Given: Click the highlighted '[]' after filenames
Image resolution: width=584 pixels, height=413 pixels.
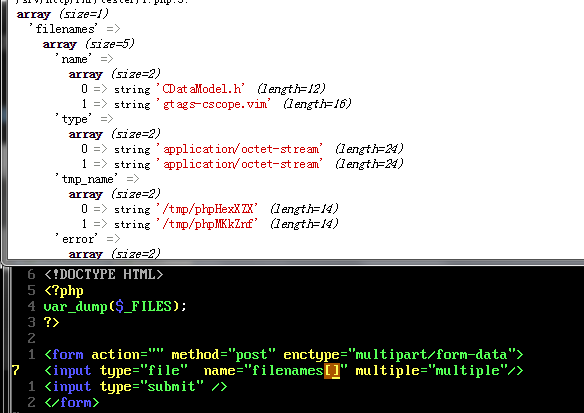Looking at the screenshot, I should (x=332, y=371).
